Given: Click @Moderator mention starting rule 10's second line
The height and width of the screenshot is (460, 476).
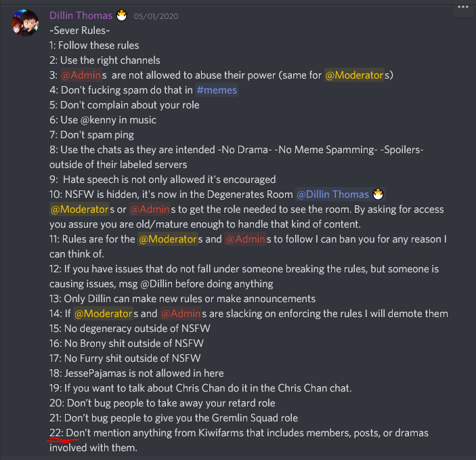Looking at the screenshot, I should pos(79,209).
